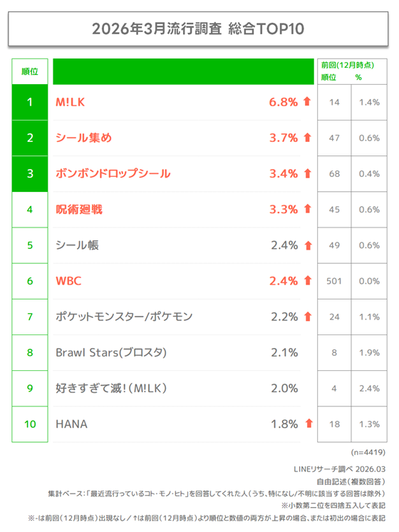The image size is (399, 532).
Task: Click the up arrow next to 呪術廻戦 3.3%
Action: (x=308, y=209)
